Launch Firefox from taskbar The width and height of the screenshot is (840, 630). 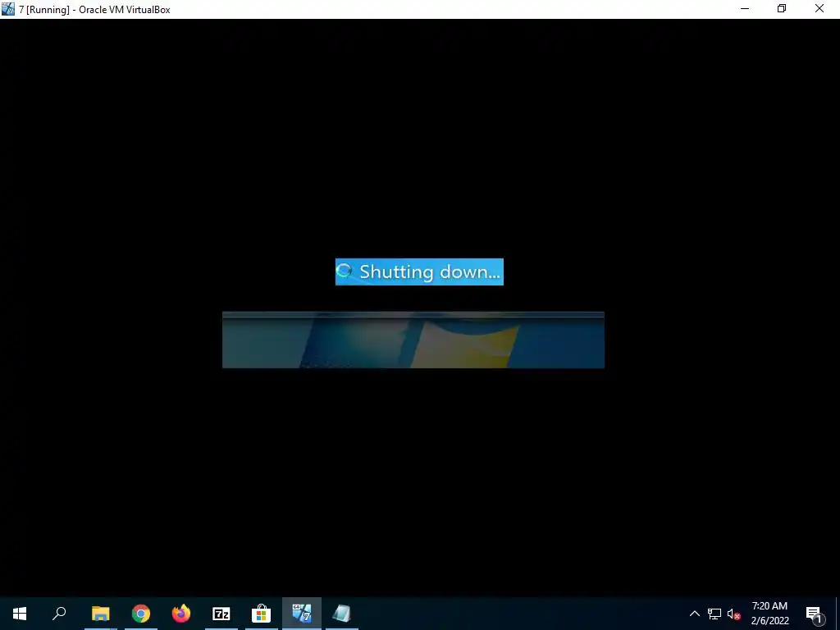[181, 614]
